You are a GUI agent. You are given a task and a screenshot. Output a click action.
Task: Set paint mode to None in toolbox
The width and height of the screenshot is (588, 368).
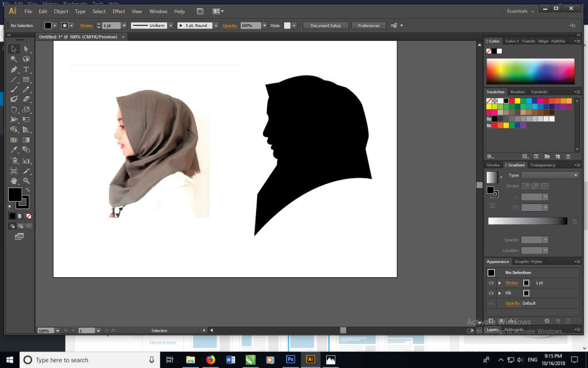[29, 216]
